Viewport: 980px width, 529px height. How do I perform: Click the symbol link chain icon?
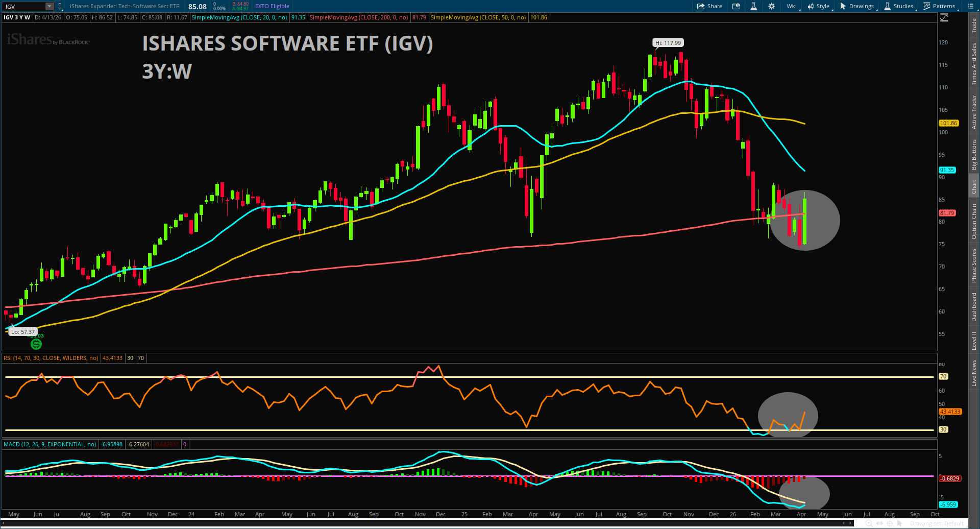[x=60, y=7]
